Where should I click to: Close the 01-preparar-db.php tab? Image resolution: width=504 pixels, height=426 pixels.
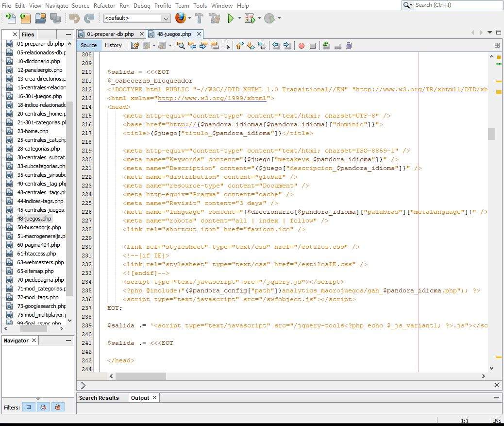click(x=141, y=34)
